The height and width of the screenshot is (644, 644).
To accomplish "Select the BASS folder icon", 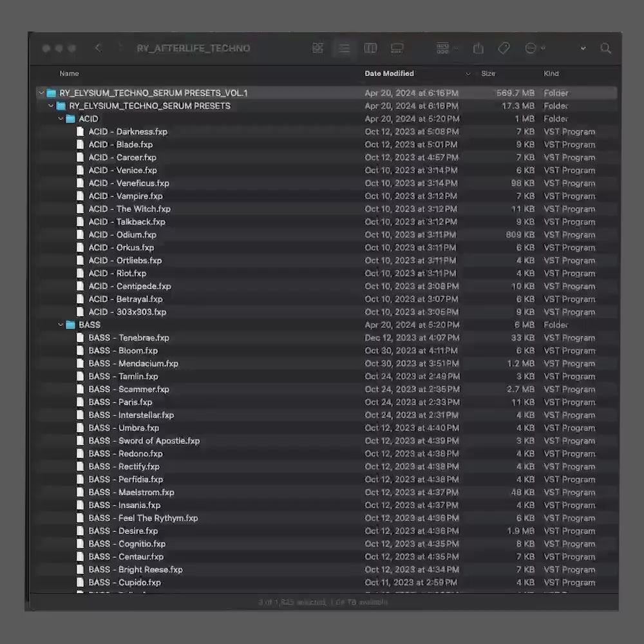I will [x=71, y=325].
